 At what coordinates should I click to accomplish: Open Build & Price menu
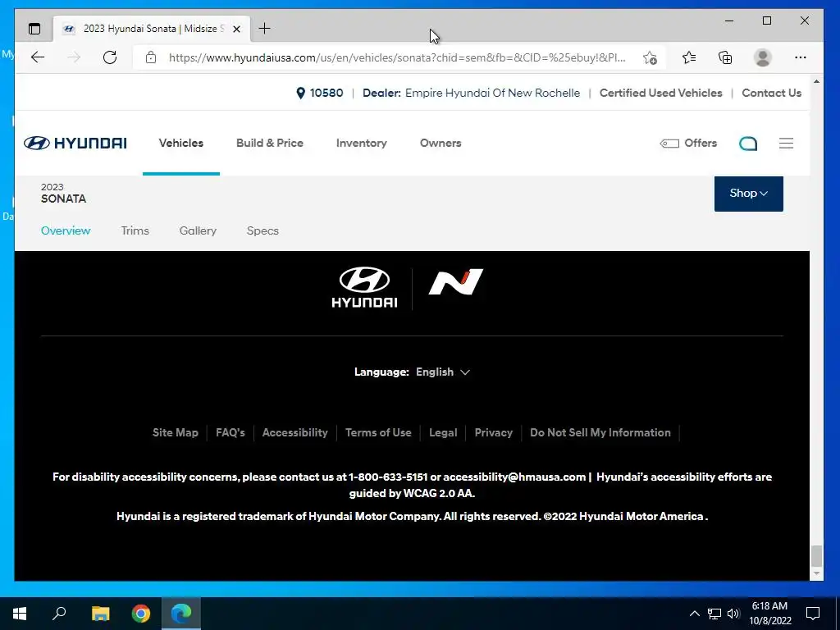[x=269, y=143]
